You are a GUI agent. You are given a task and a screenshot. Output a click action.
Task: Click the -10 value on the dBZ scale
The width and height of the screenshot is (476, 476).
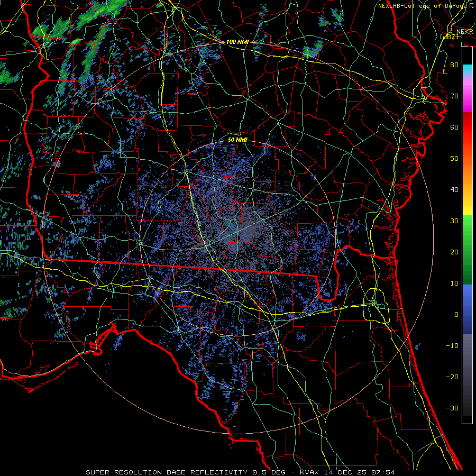(x=452, y=346)
